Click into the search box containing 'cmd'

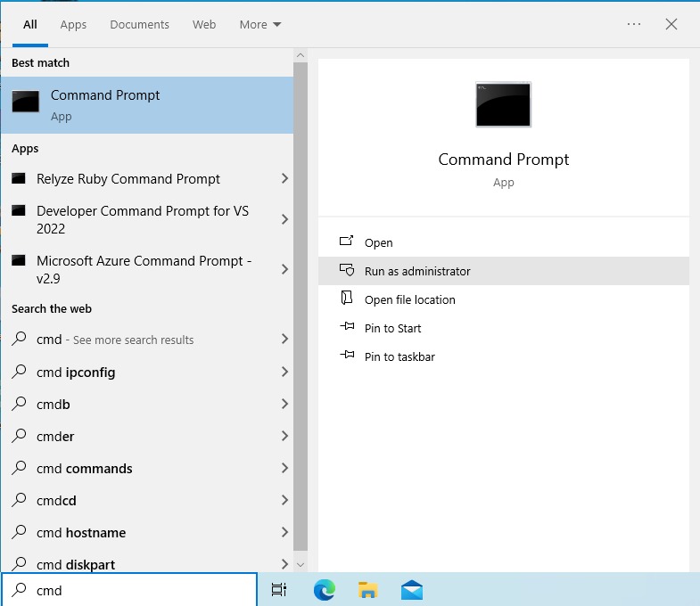pyautogui.click(x=129, y=590)
